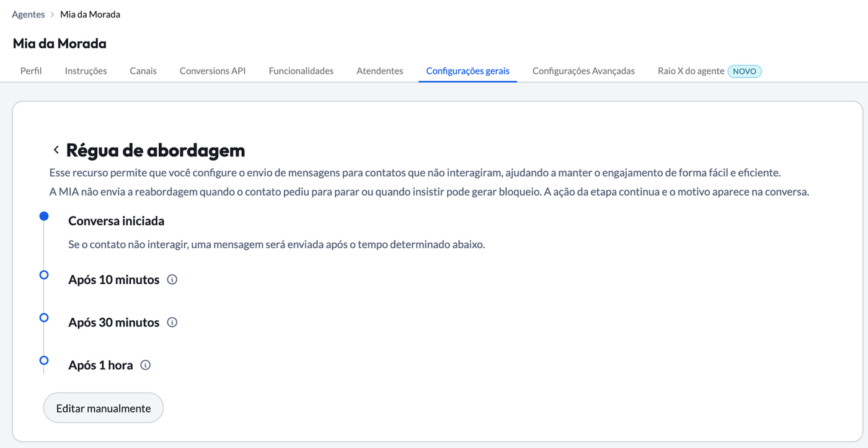Click the Mia da Morada breadcrumb

(90, 14)
